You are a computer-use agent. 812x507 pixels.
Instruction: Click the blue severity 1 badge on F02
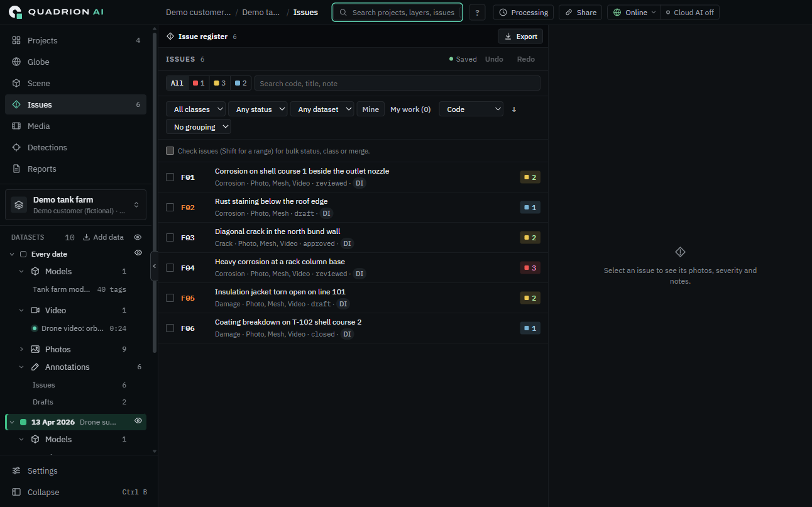(530, 208)
